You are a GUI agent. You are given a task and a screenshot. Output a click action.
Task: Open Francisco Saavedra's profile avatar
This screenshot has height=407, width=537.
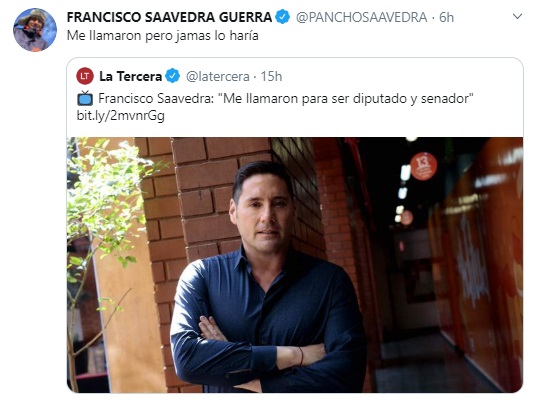35,30
